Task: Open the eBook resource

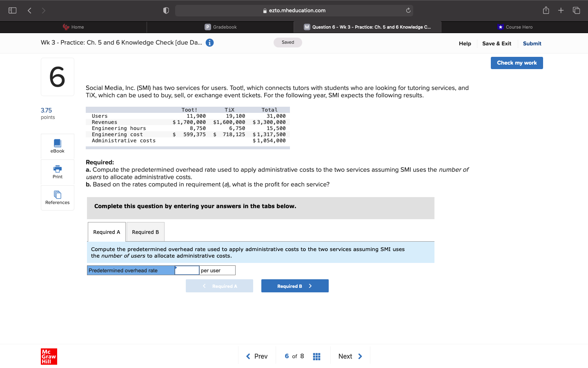Action: pos(58,146)
